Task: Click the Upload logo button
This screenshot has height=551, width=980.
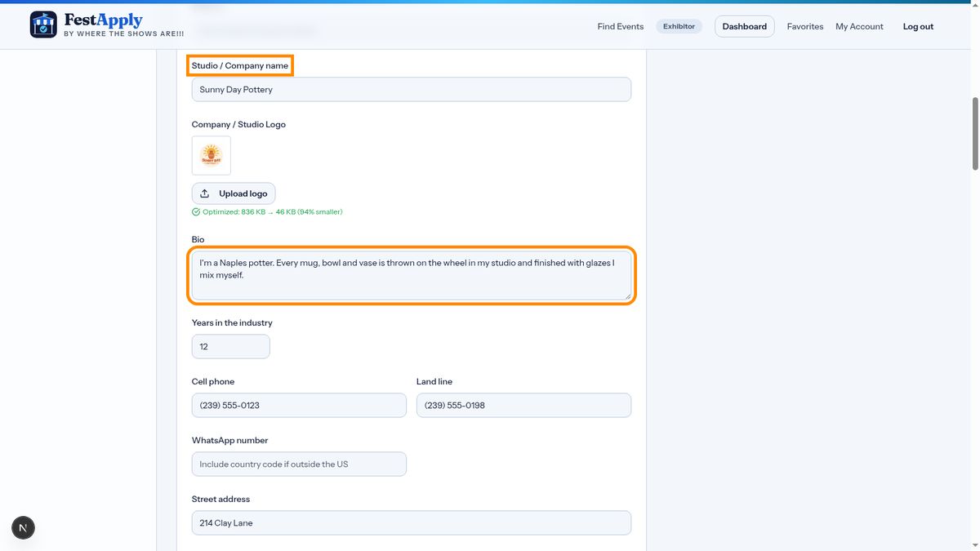Action: (234, 193)
